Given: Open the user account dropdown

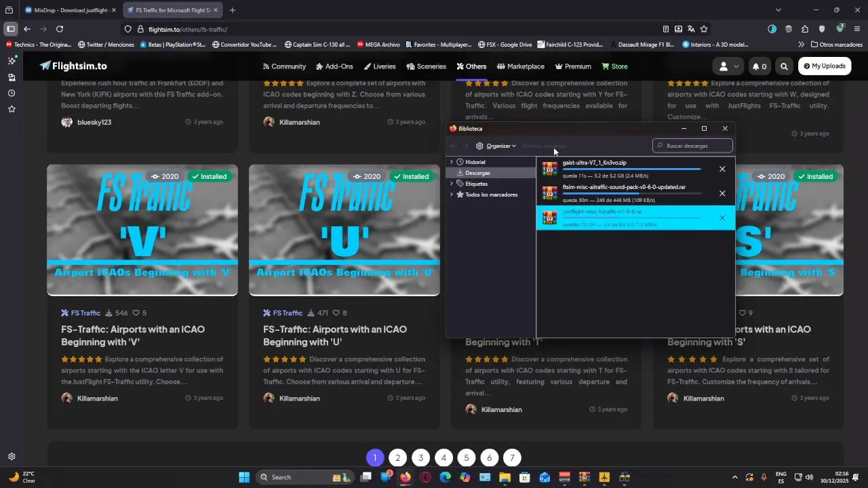Looking at the screenshot, I should pyautogui.click(x=728, y=66).
